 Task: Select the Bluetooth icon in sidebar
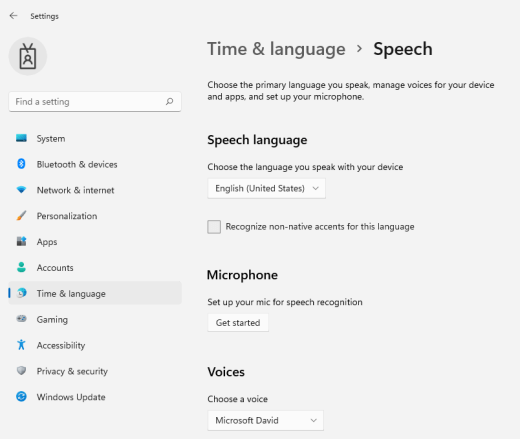[21, 164]
